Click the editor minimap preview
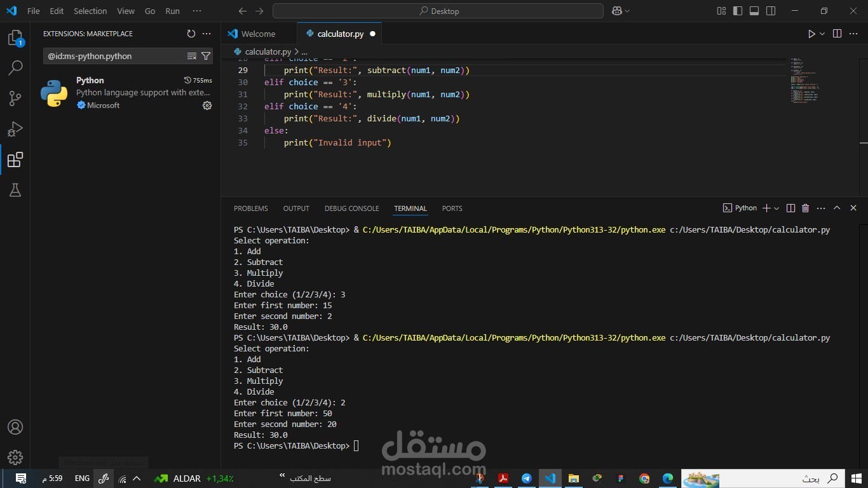The image size is (868, 488). coord(805,81)
